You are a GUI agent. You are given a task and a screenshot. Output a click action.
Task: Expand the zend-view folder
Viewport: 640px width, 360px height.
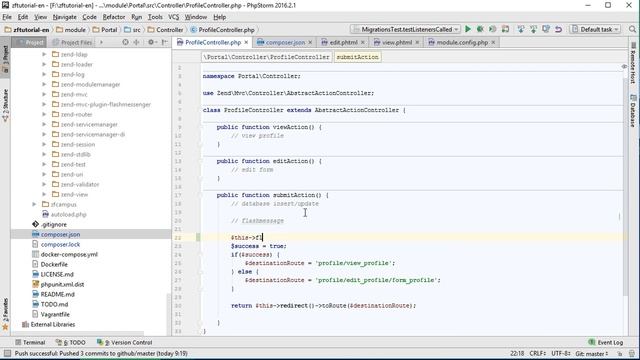click(44, 194)
